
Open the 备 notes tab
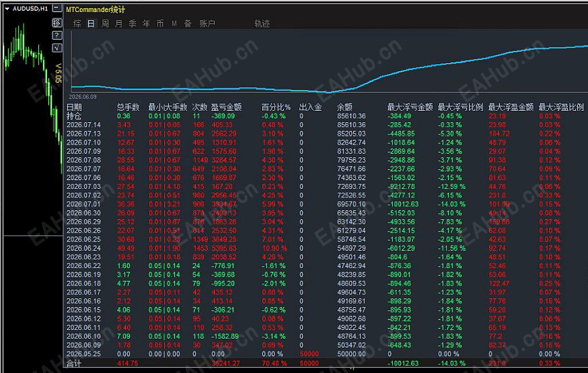click(x=188, y=24)
